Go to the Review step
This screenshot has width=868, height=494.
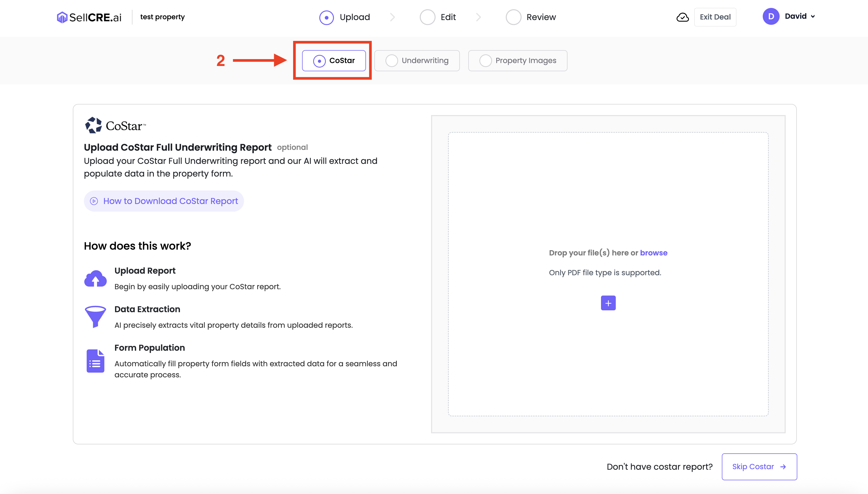pos(531,17)
